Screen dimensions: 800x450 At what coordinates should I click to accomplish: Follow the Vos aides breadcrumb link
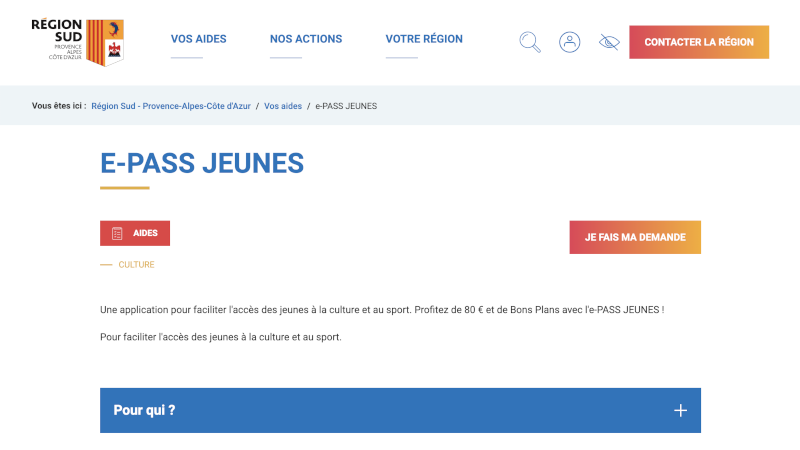[x=283, y=106]
